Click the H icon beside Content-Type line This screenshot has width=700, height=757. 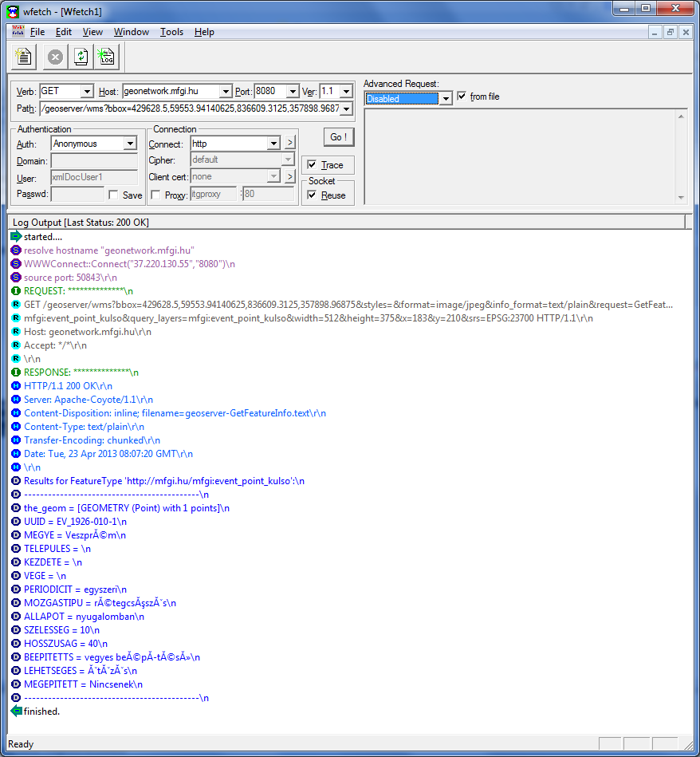(x=16, y=427)
